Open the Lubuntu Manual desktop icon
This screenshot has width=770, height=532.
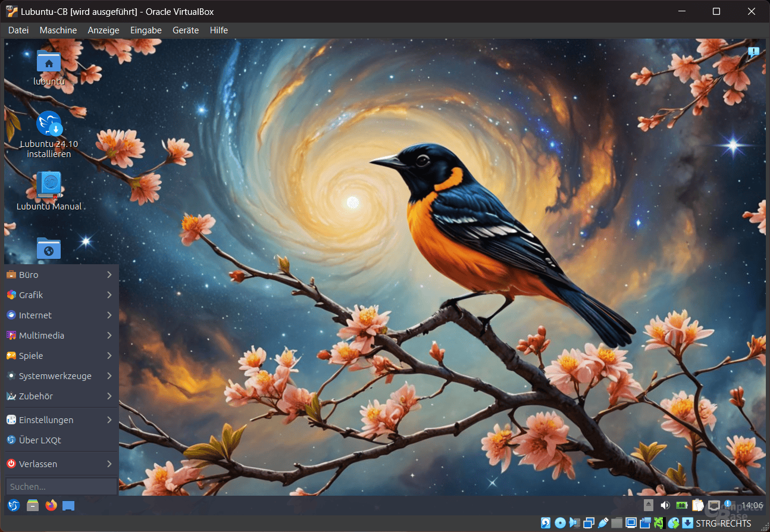tap(49, 191)
